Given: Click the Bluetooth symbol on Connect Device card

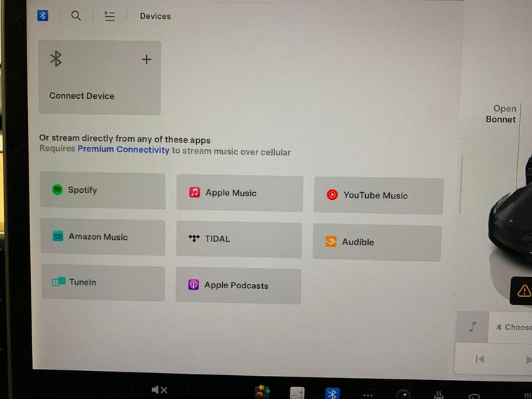Looking at the screenshot, I should 56,59.
